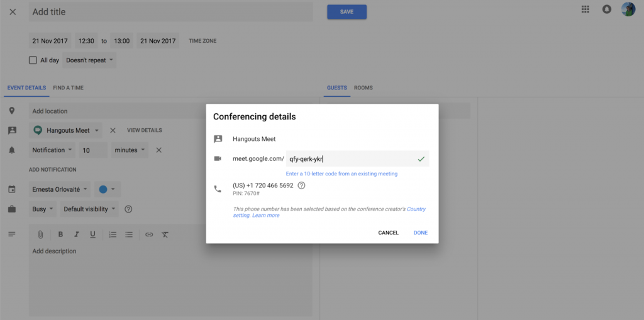Open the notifications bell icon

607,9
